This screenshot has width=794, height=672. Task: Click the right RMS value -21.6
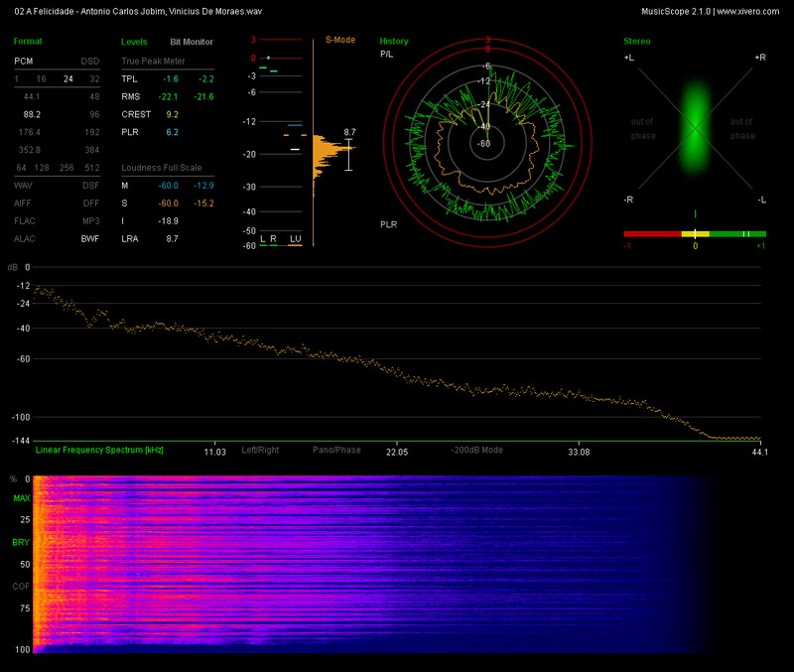pos(204,96)
